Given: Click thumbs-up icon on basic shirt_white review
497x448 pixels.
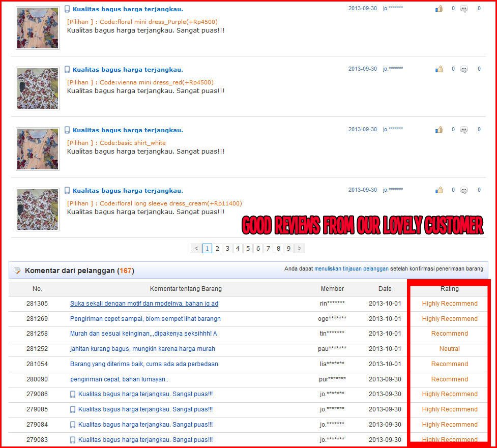Looking at the screenshot, I should 439,130.
